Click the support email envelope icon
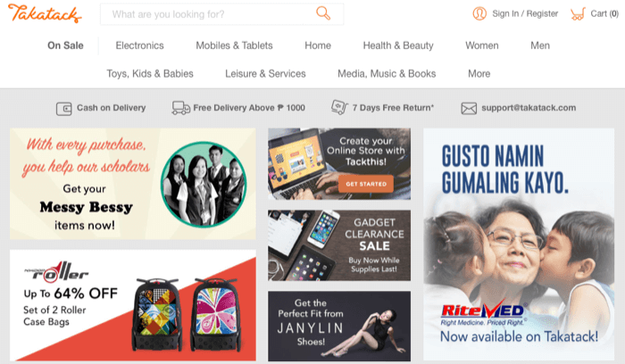Image resolution: width=625 pixels, height=364 pixels. [x=469, y=108]
